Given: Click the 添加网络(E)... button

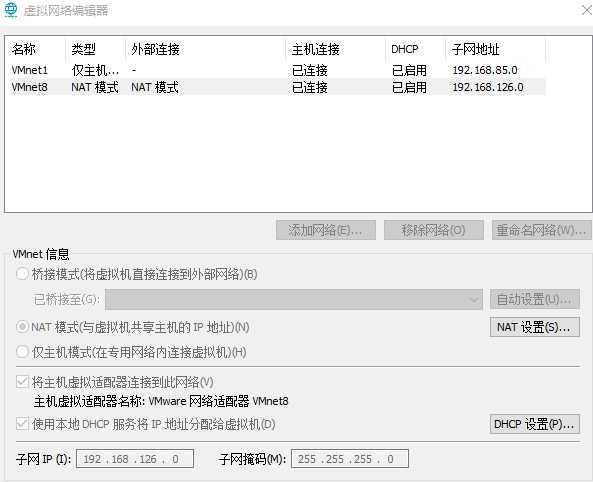Looking at the screenshot, I should [326, 230].
